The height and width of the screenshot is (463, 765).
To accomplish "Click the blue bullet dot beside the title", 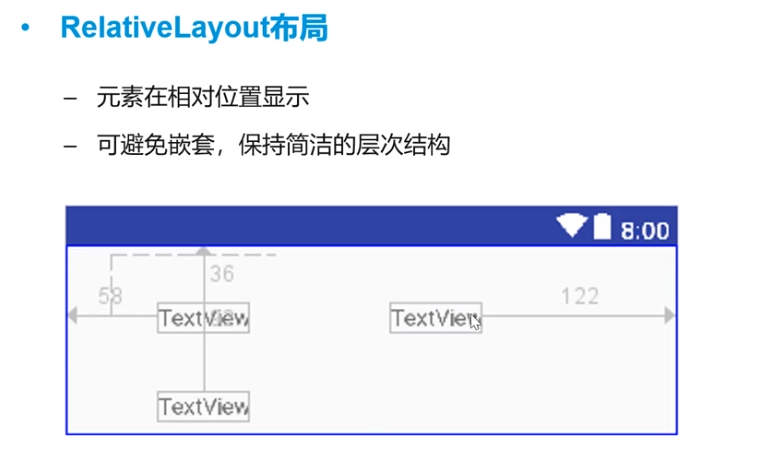I will 26,28.
